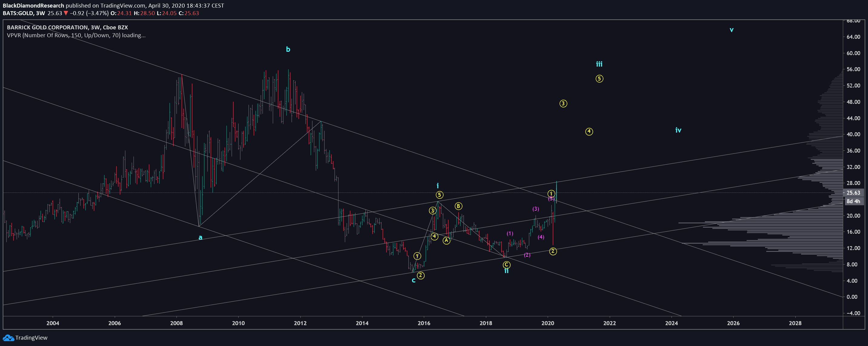The height and width of the screenshot is (346, 868).
Task: Click the high value H:28.50
Action: click(144, 13)
